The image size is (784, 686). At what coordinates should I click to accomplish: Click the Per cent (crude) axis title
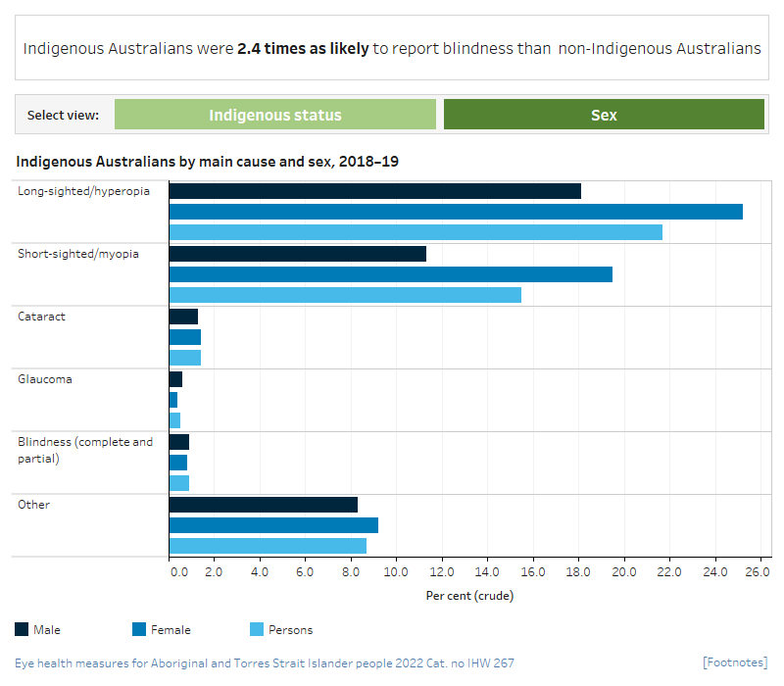coord(471,595)
